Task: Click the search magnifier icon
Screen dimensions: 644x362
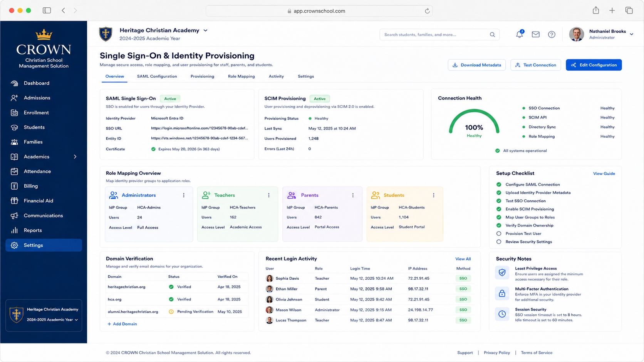Action: click(492, 35)
